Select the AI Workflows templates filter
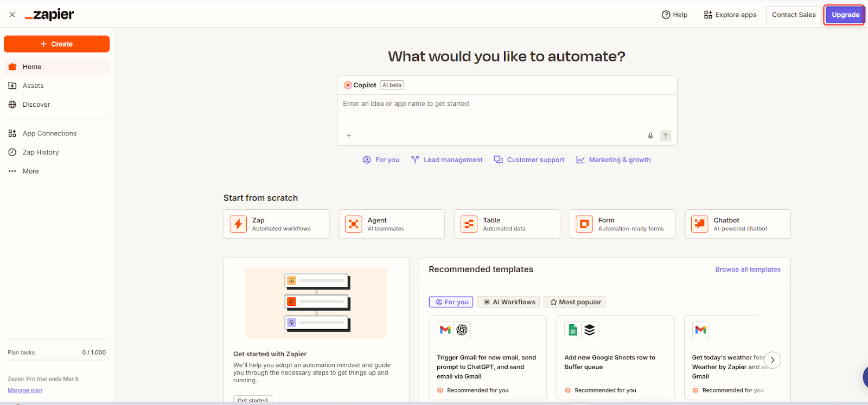Screen dimensions: 868x405 coord(508,302)
